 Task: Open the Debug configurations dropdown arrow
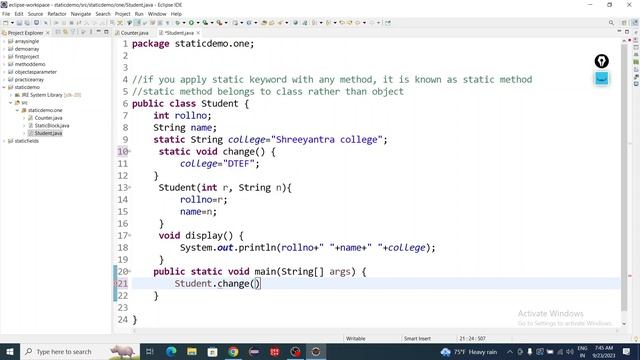pos(184,23)
